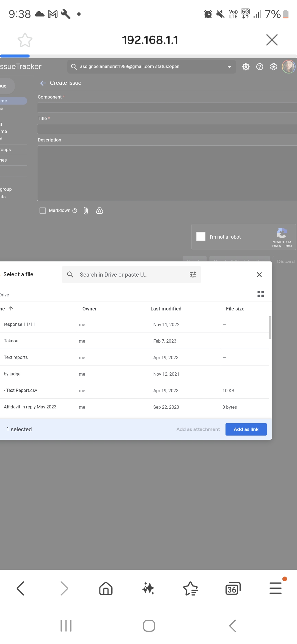Bookmark page with the star toggle
Screen dimensions: 297x644
pos(25,40)
